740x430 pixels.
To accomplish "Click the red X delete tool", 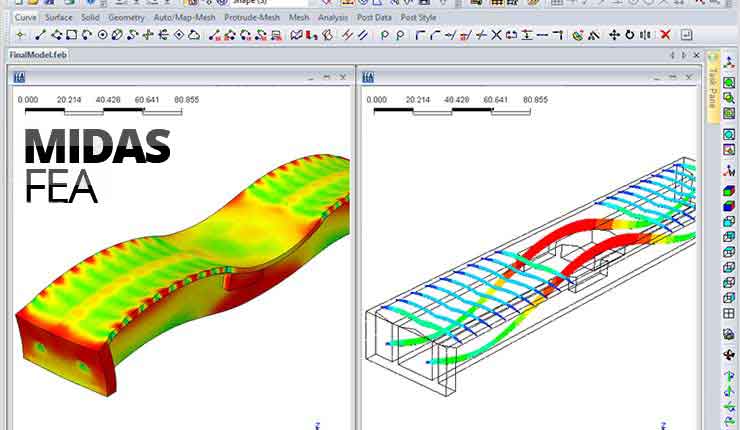I will click(x=665, y=35).
